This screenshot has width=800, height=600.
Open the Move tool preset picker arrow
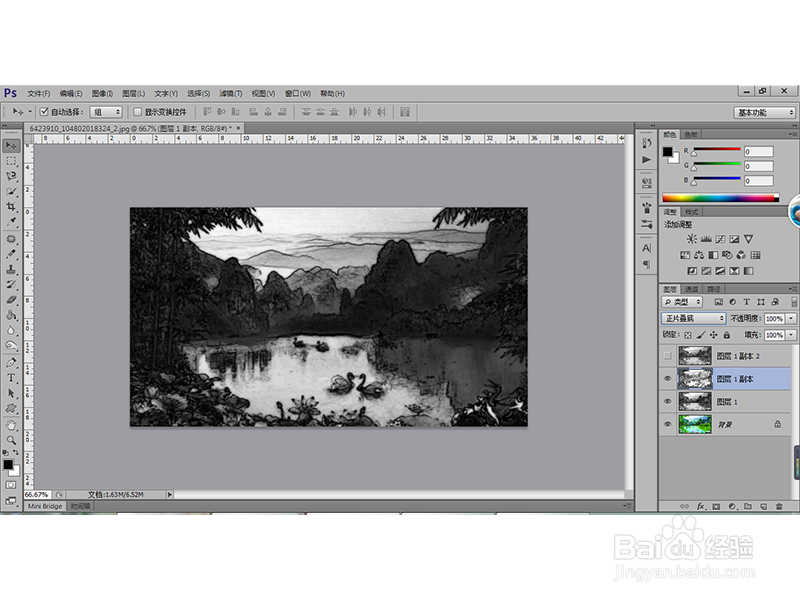click(30, 111)
